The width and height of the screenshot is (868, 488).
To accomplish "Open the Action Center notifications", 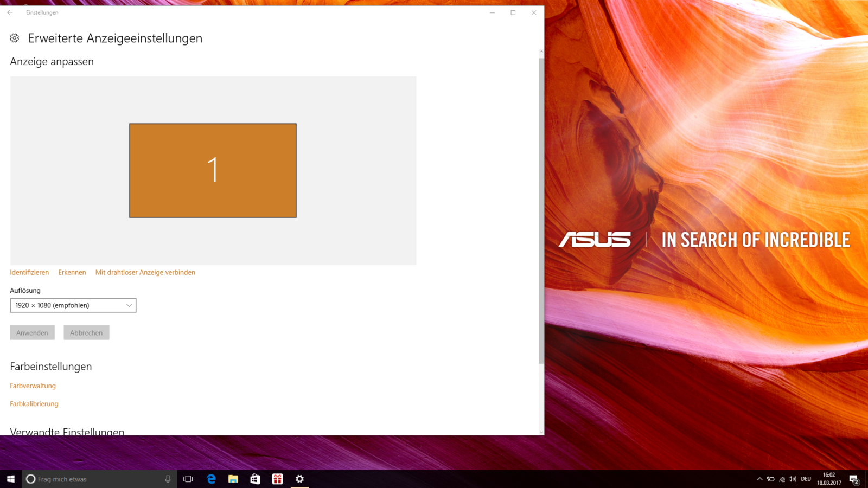I will [x=854, y=479].
